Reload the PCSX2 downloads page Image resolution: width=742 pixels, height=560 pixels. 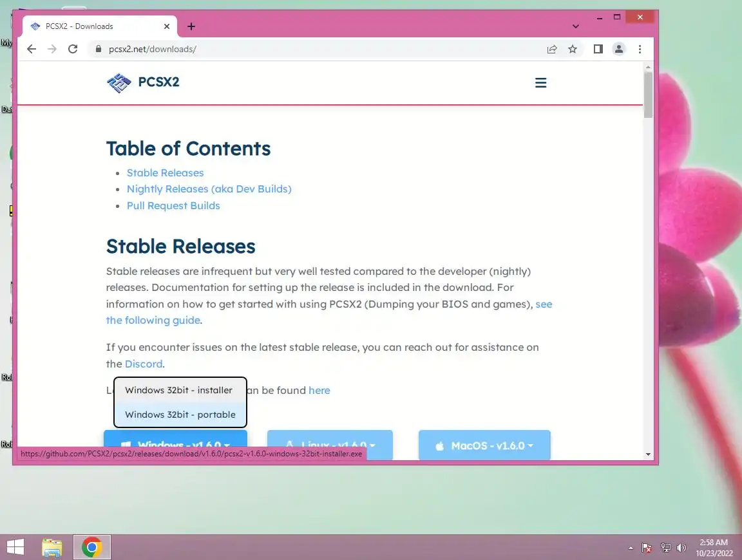tap(73, 49)
